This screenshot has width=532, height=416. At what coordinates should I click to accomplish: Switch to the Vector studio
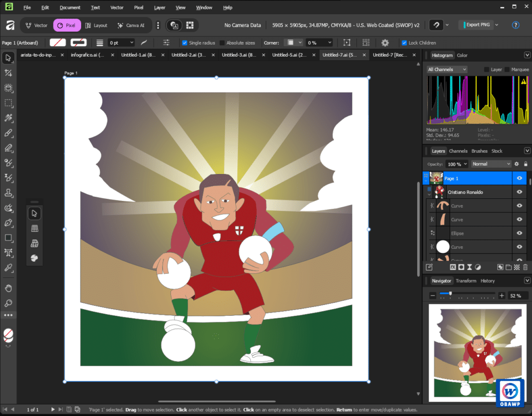click(x=36, y=25)
